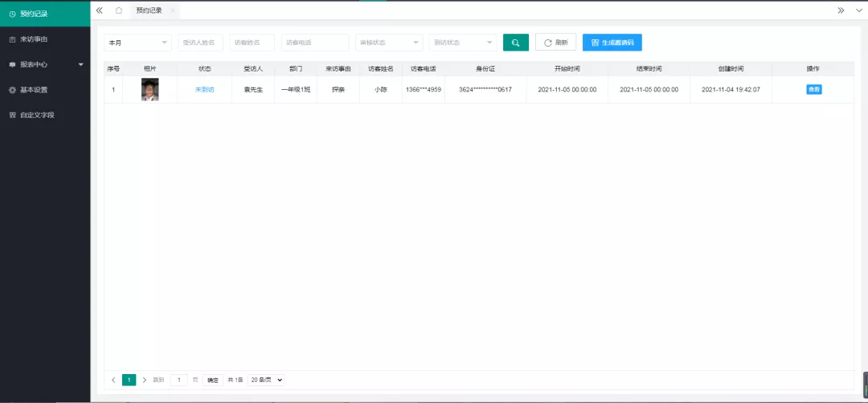Go to the previous page arrow
The height and width of the screenshot is (403, 868).
tap(113, 380)
